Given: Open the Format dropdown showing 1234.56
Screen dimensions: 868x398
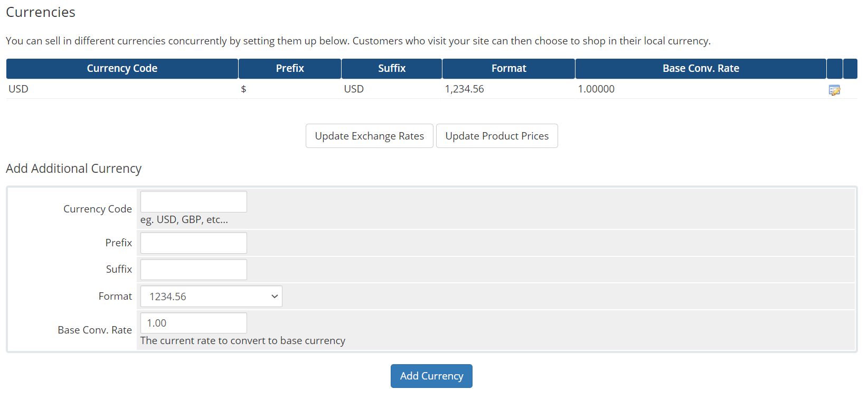Looking at the screenshot, I should tap(211, 297).
